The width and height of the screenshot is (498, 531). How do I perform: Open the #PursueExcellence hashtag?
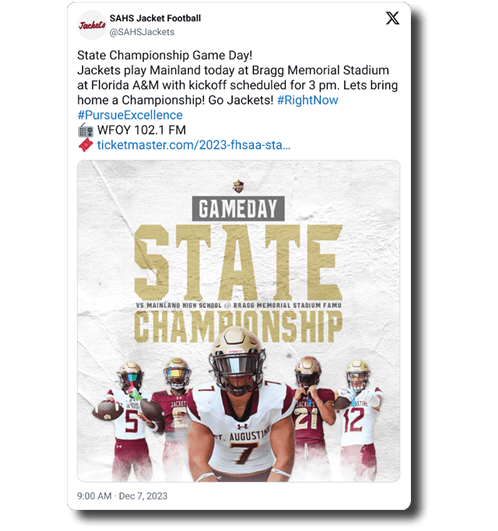tap(130, 115)
